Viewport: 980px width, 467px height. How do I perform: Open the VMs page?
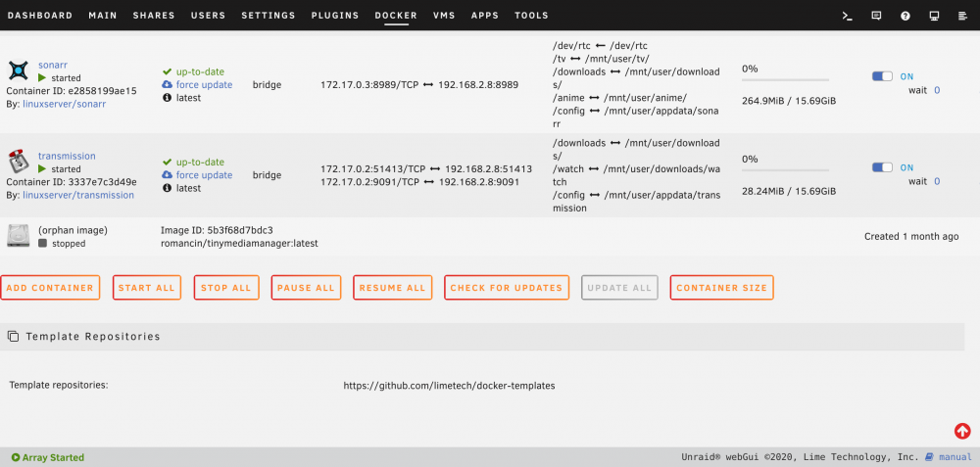coord(444,16)
